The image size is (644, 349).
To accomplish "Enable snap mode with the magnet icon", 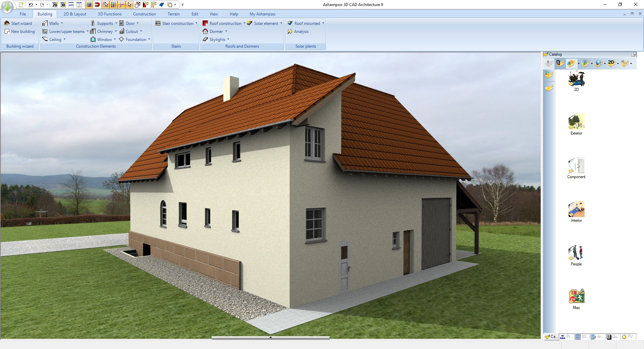I will click(x=97, y=5).
